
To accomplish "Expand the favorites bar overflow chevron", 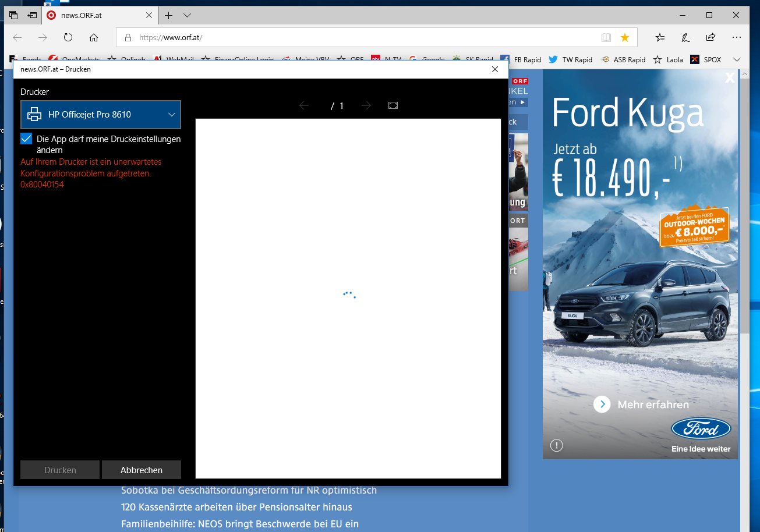I will coord(737,59).
